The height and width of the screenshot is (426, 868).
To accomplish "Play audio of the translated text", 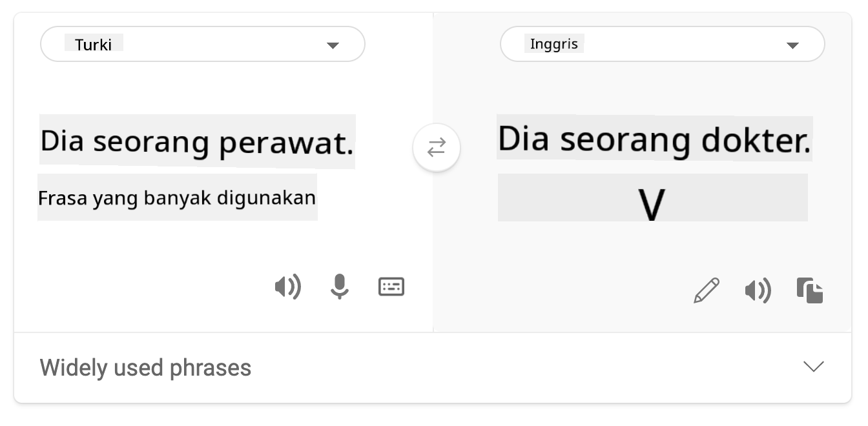I will pos(758,290).
